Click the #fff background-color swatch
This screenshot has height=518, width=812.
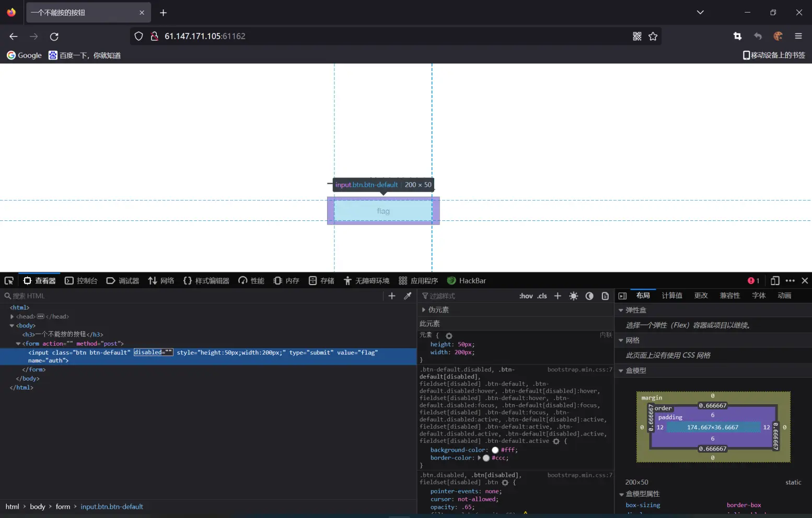tap(495, 450)
